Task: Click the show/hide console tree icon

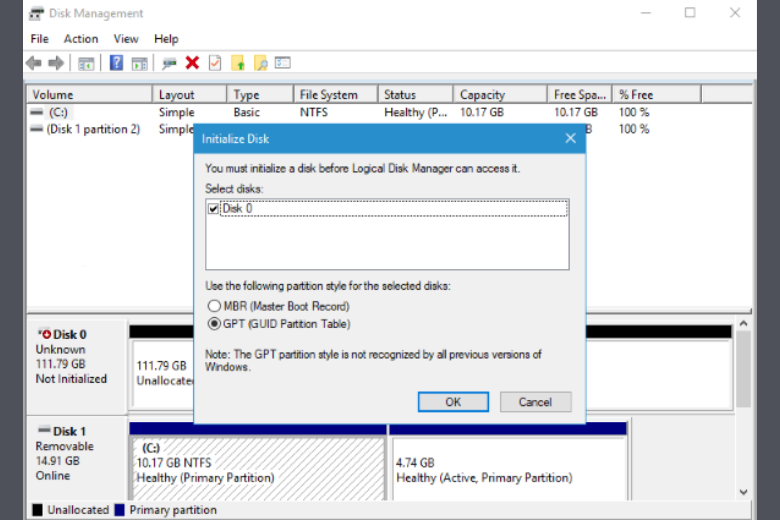Action: pos(86,63)
